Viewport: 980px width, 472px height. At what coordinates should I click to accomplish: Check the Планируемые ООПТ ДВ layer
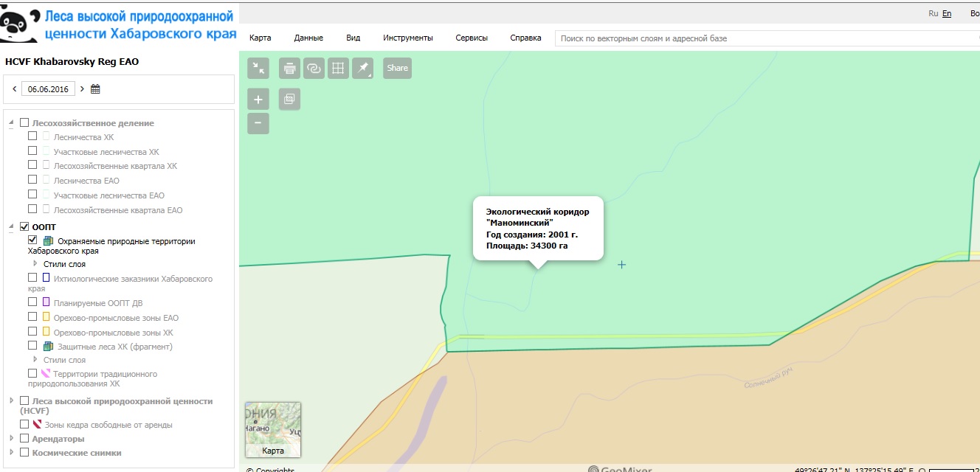coord(32,302)
